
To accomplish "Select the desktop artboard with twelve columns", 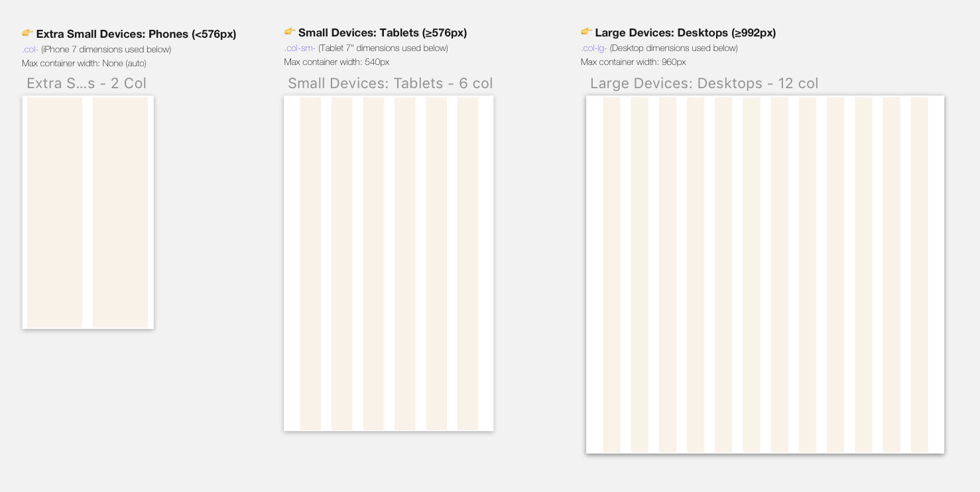I will [765, 275].
